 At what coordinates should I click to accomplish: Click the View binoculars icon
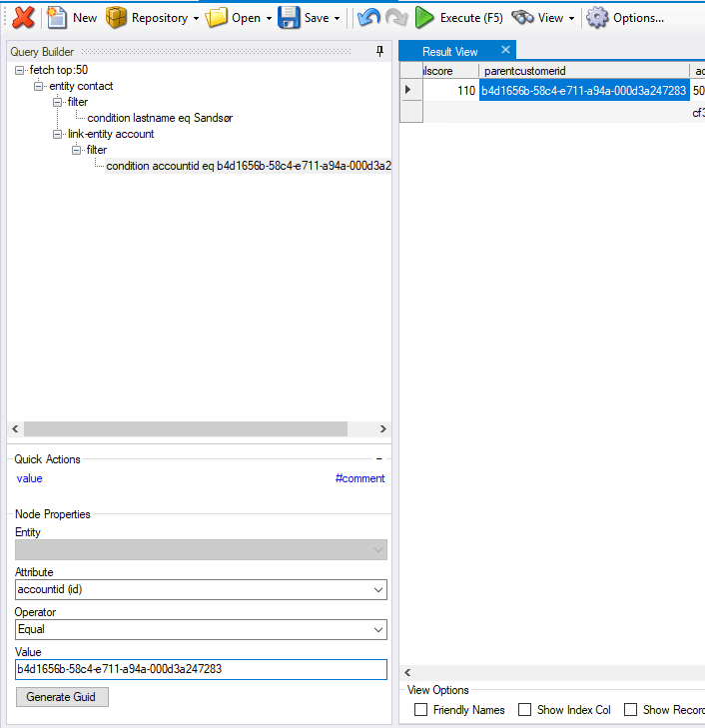[522, 17]
